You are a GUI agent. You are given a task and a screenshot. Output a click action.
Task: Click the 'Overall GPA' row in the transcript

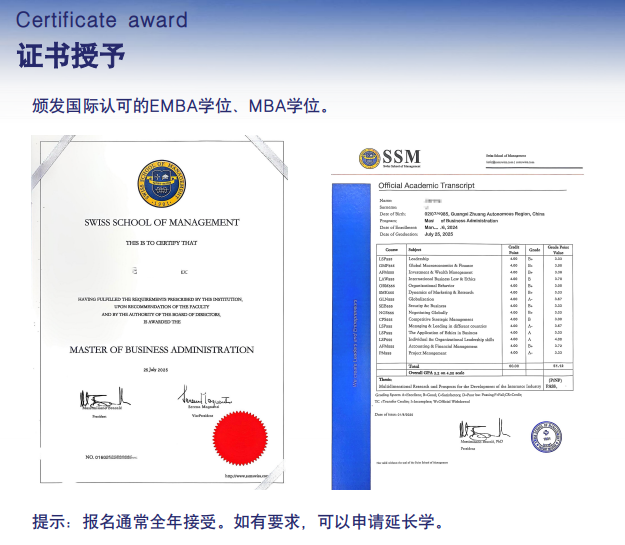[x=475, y=373]
